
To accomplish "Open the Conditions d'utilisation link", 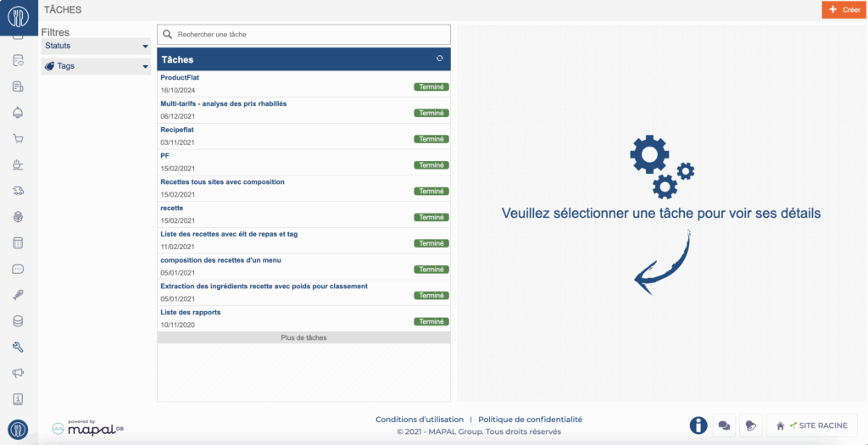I will 420,420.
